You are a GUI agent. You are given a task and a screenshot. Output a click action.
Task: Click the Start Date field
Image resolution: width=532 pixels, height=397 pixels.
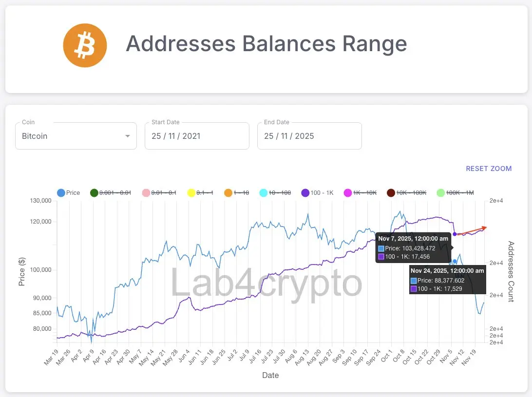pyautogui.click(x=197, y=136)
